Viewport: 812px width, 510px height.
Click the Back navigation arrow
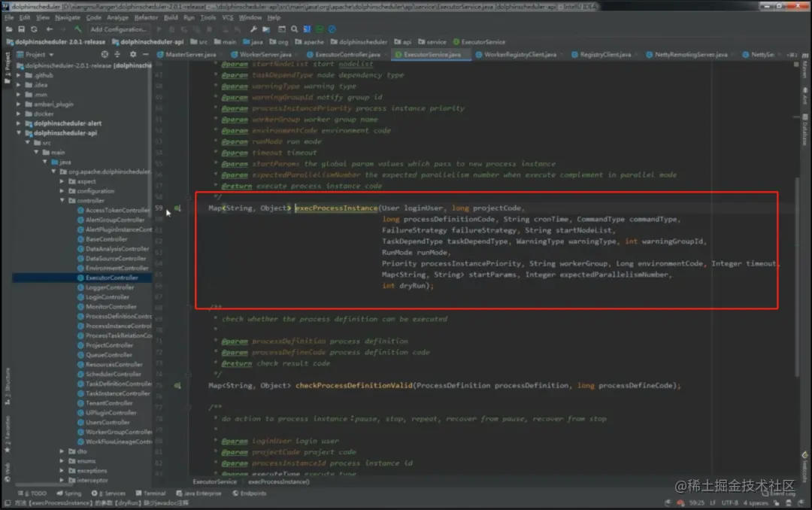[x=50, y=29]
